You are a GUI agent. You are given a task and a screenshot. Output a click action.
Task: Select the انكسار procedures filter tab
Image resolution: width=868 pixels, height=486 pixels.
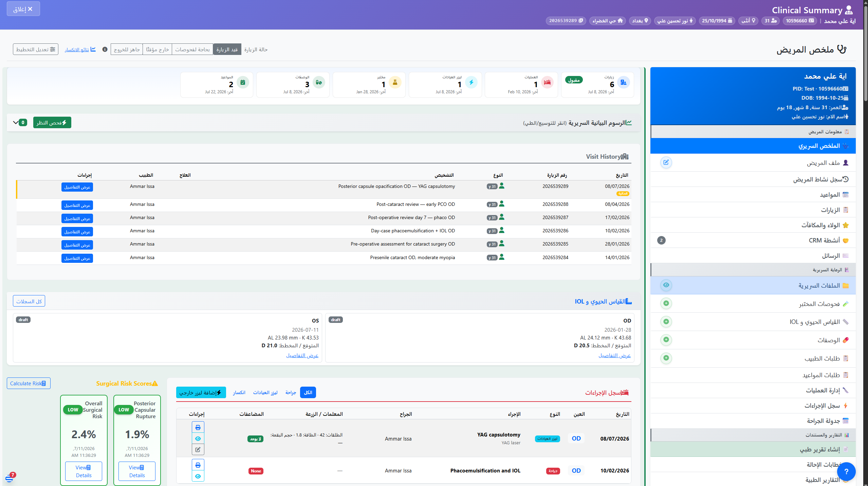click(239, 392)
